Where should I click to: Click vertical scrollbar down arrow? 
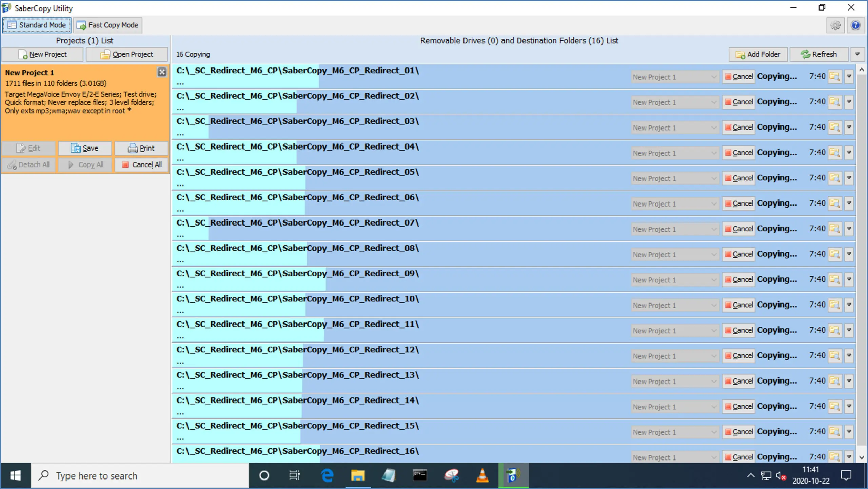[x=862, y=457]
